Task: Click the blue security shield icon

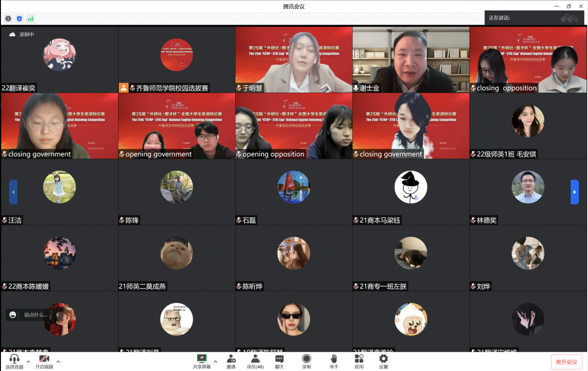Action: tap(19, 19)
